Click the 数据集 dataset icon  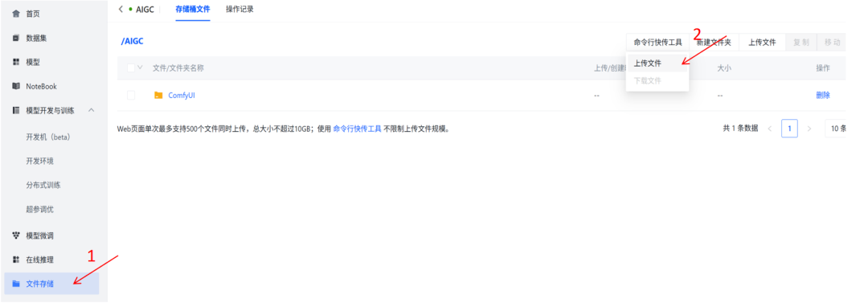point(16,39)
